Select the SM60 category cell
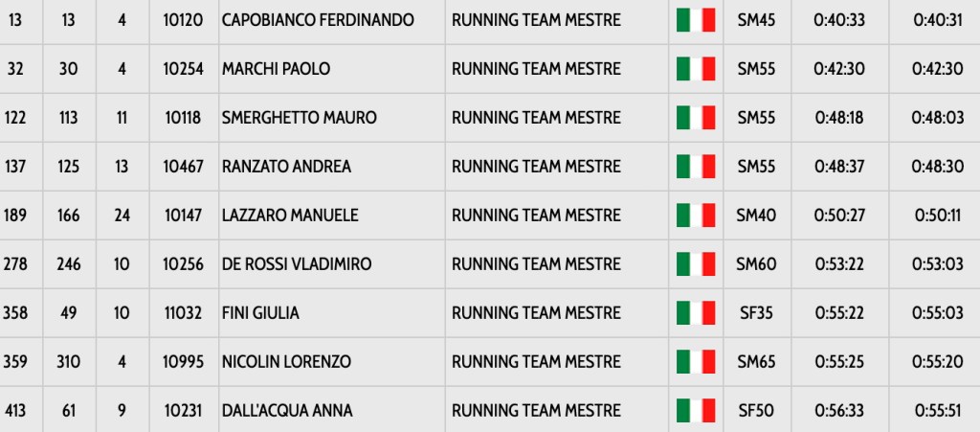 756,264
